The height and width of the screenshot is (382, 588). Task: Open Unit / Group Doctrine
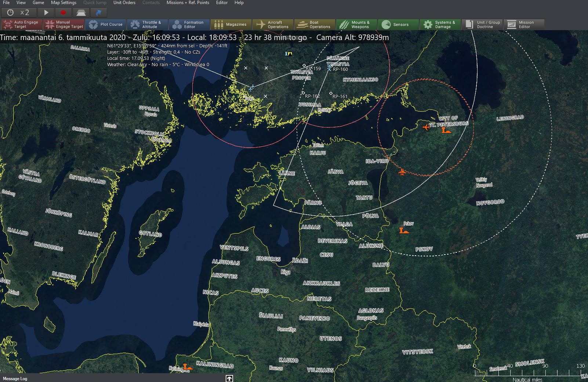coord(482,25)
